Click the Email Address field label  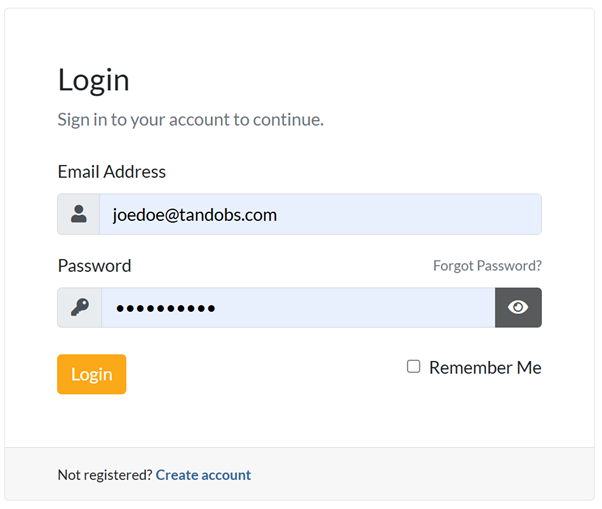coord(112,172)
